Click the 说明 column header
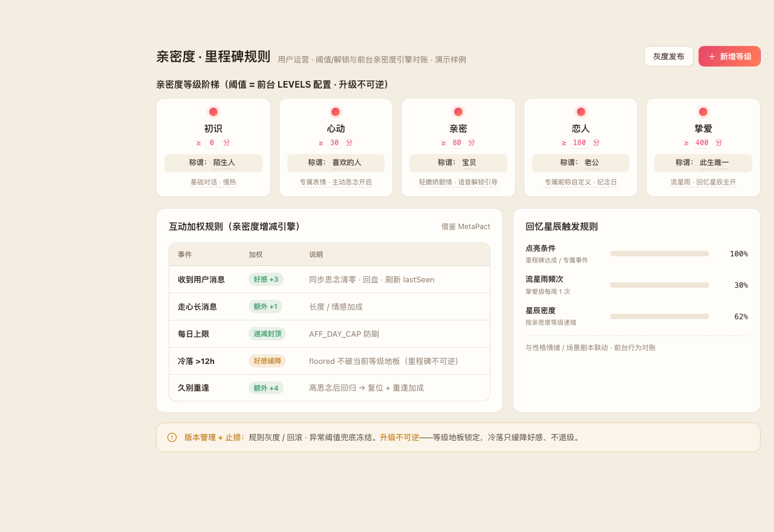774x532 pixels. point(316,255)
